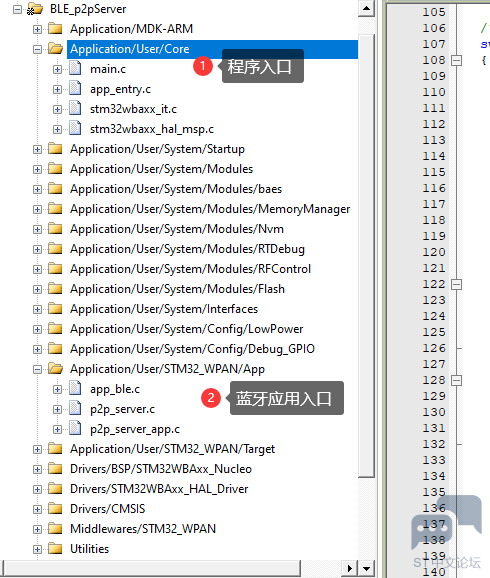Select stm32wbaxx_it.c in the tree

[x=133, y=109]
